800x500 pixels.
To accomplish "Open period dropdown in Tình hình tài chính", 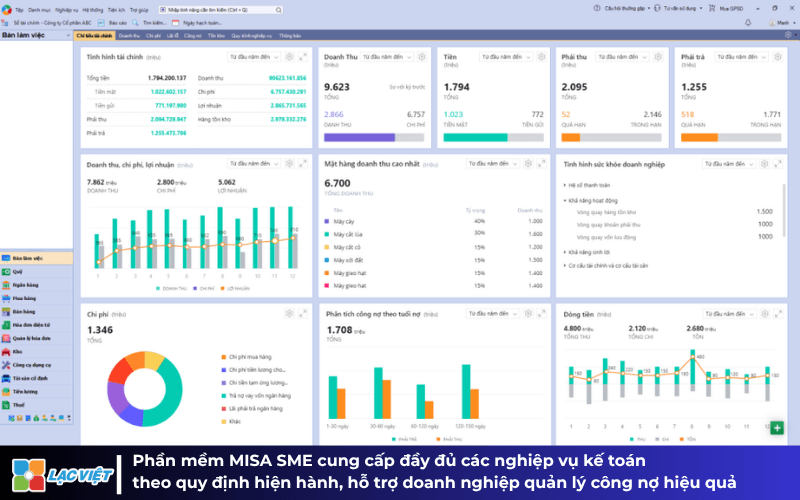I will 254,57.
